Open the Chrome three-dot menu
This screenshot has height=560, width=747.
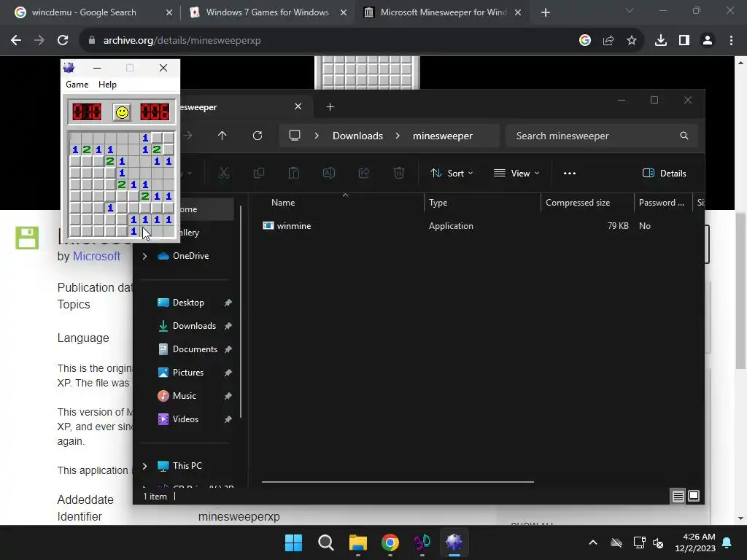click(731, 41)
